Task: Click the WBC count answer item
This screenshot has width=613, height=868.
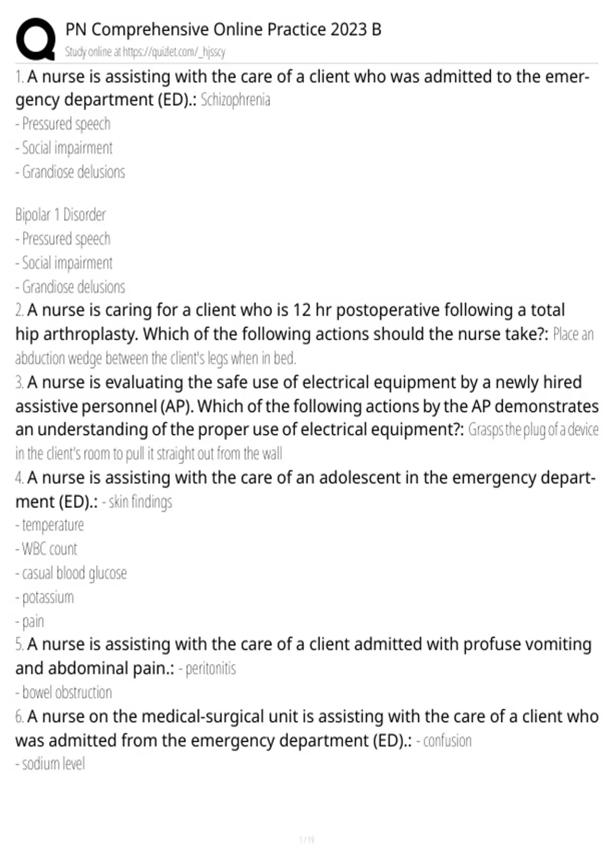Action: 46,549
